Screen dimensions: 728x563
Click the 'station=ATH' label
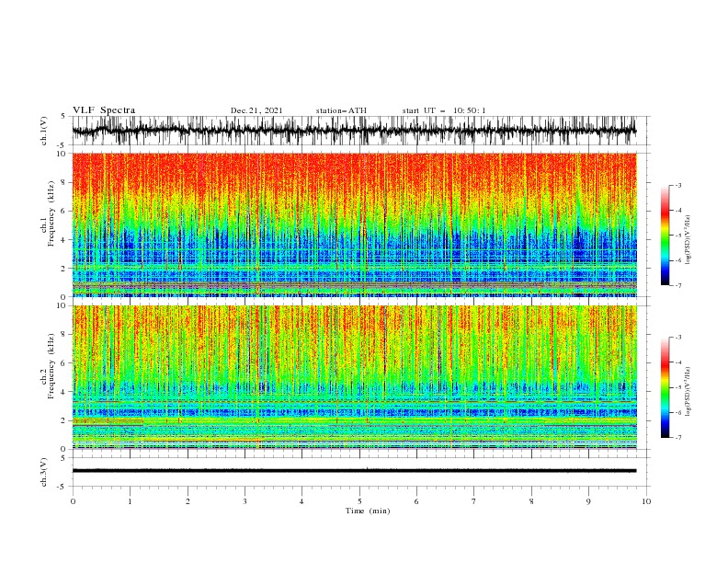pos(341,110)
